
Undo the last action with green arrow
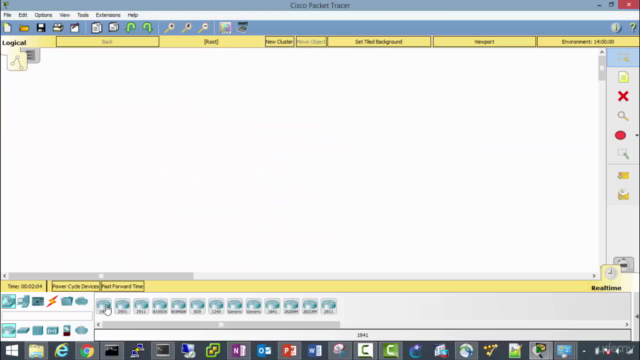tap(131, 28)
